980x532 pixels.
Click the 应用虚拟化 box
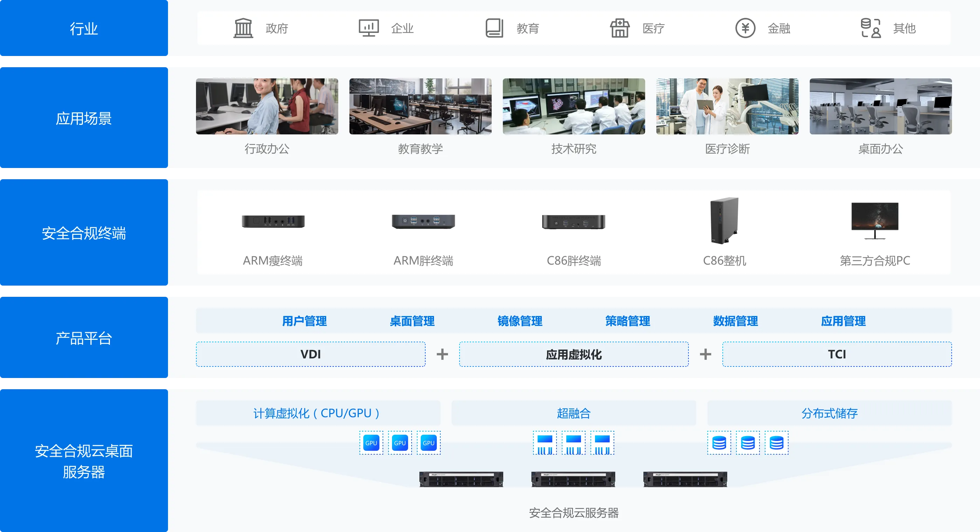point(574,354)
